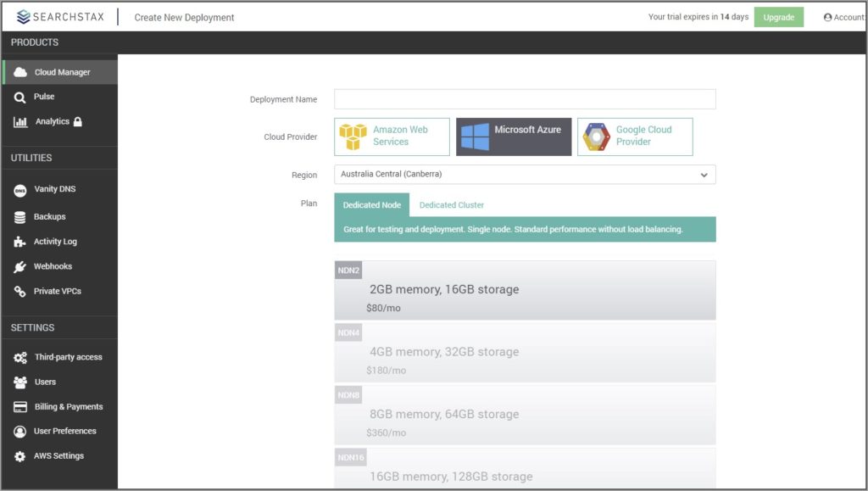The image size is (868, 491).
Task: Open Cloud Manager cloud icon
Action: tap(20, 72)
